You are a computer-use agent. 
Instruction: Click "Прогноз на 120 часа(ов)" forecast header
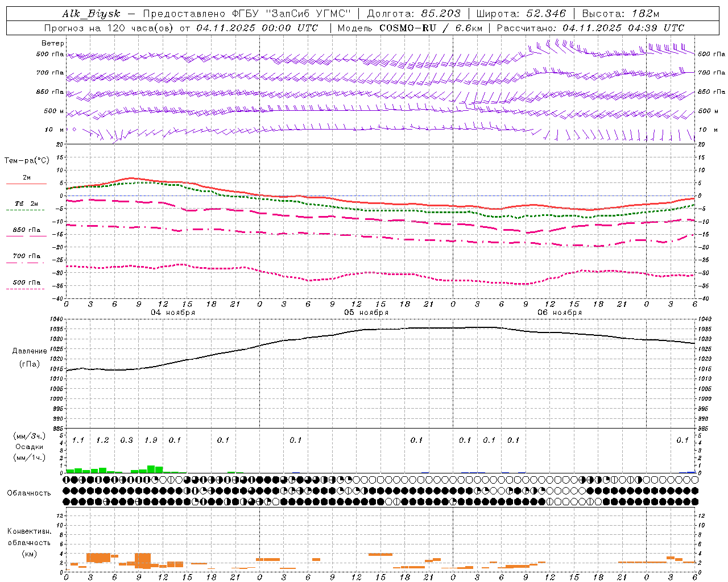coord(109,28)
